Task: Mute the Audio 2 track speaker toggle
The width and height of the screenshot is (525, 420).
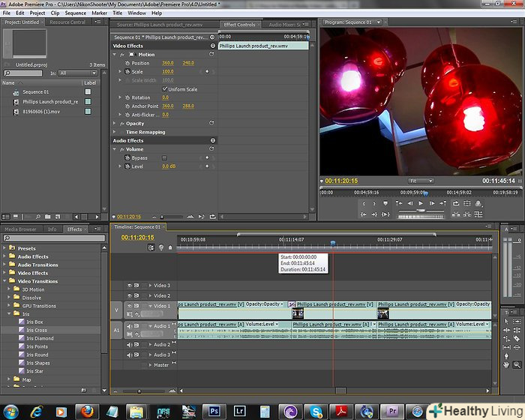Action: (x=129, y=345)
